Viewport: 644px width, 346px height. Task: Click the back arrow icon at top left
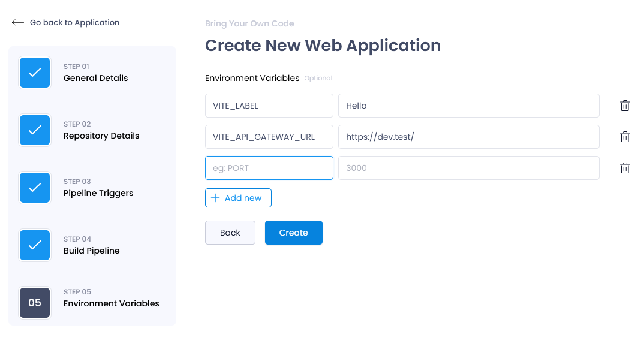[x=17, y=23]
